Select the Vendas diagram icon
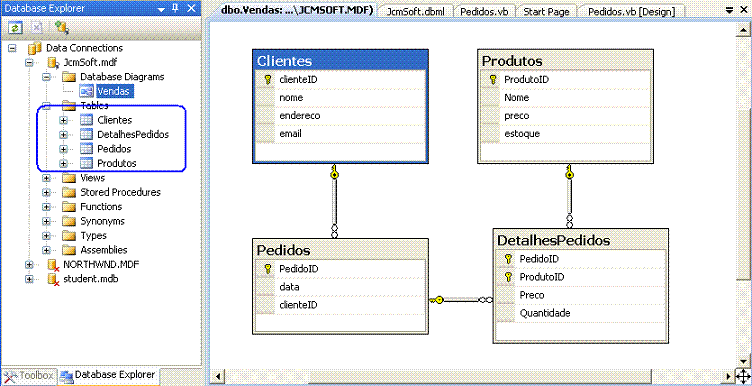The image size is (752, 386). point(87,91)
